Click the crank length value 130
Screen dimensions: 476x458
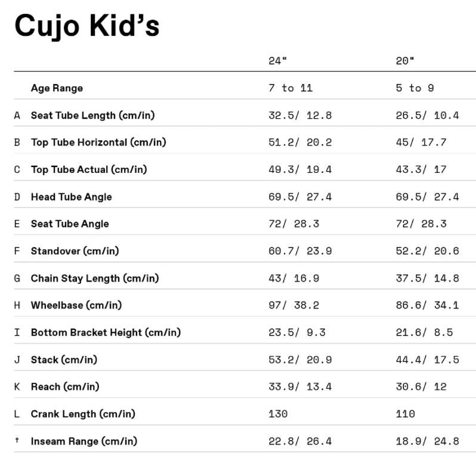(x=278, y=414)
